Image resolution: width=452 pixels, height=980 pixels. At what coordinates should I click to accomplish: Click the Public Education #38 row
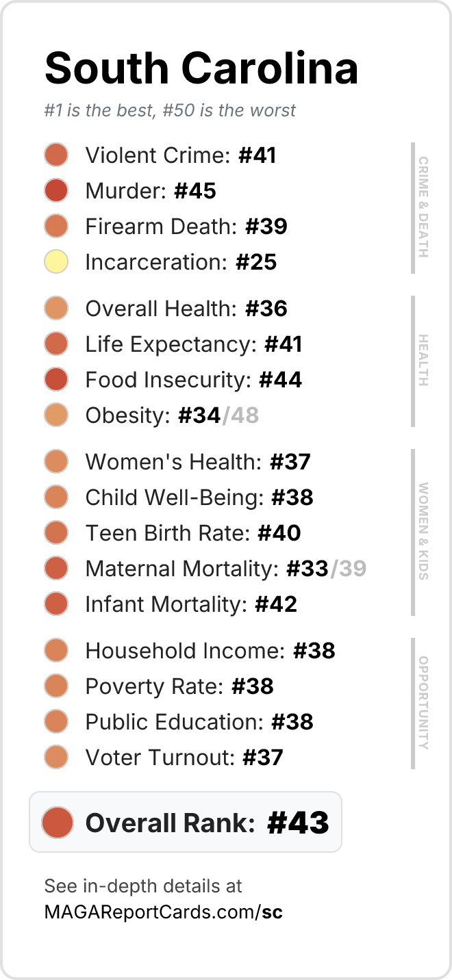pyautogui.click(x=179, y=721)
